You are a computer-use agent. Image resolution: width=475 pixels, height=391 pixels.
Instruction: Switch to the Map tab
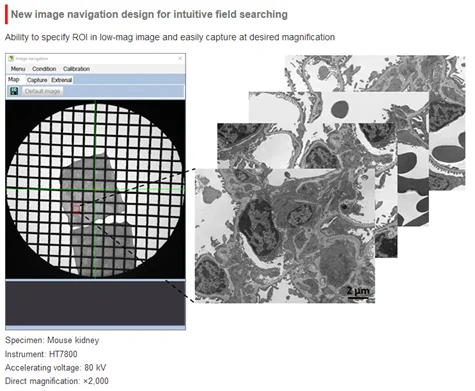(14, 79)
